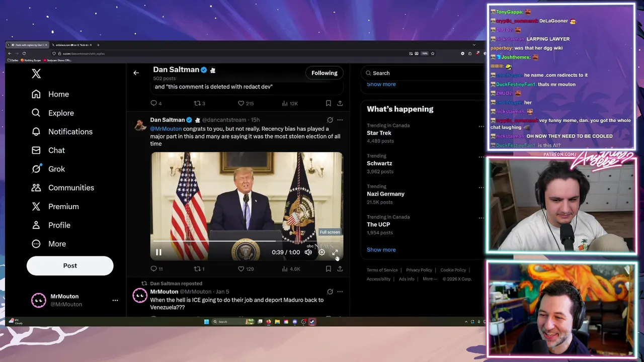
Task: Click the back arrow beside Dan Saltman
Action: [x=136, y=73]
